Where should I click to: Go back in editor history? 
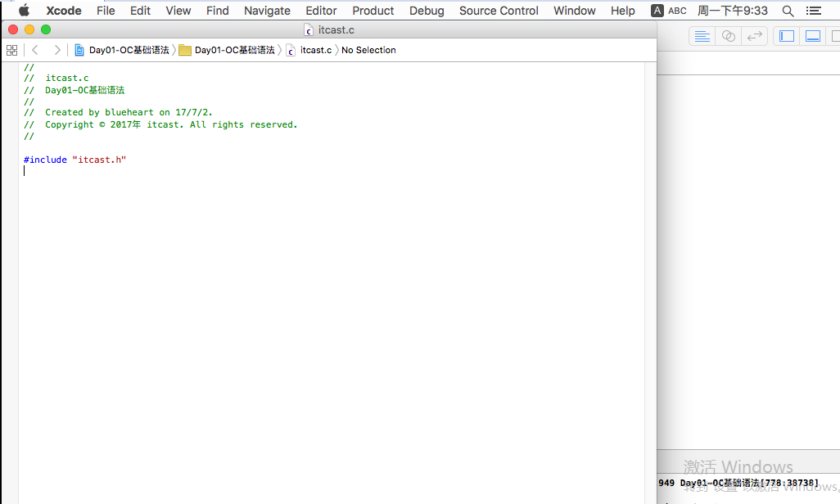click(x=35, y=51)
